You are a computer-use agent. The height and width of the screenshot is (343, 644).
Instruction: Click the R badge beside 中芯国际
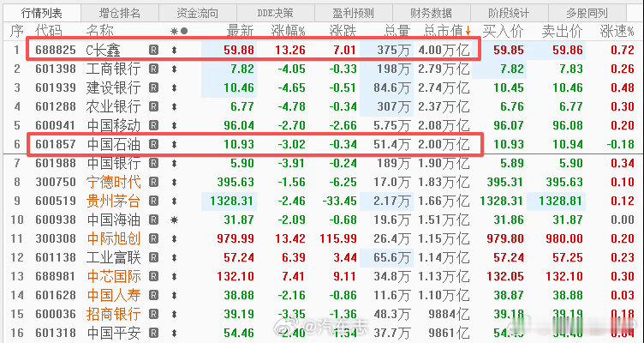click(x=153, y=276)
